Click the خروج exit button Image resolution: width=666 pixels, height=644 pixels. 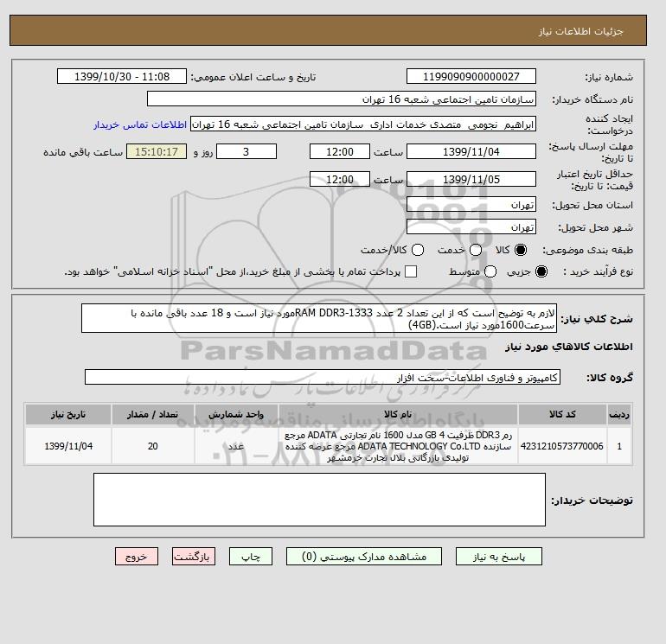click(137, 557)
